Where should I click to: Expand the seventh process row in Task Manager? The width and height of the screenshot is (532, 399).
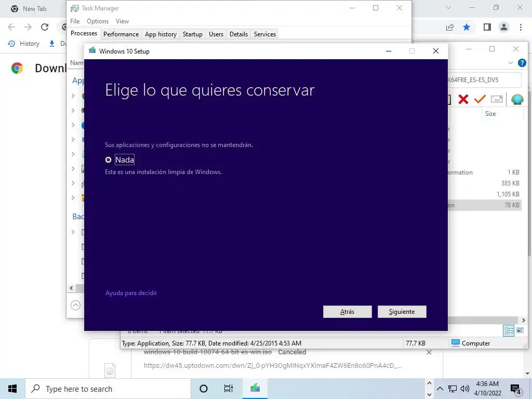click(x=73, y=183)
